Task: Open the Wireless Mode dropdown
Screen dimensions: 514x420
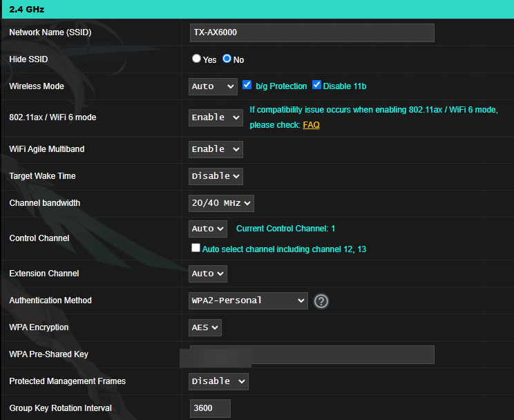Action: [213, 86]
